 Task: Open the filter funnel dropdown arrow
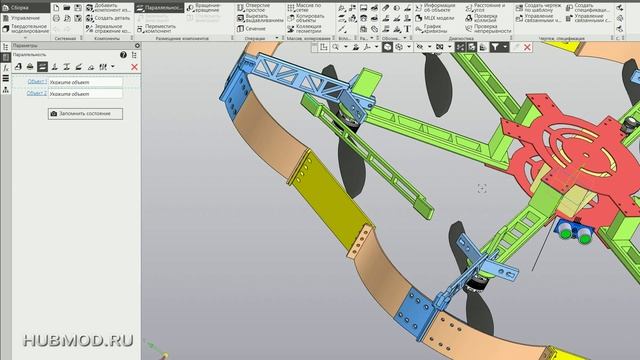(505, 47)
